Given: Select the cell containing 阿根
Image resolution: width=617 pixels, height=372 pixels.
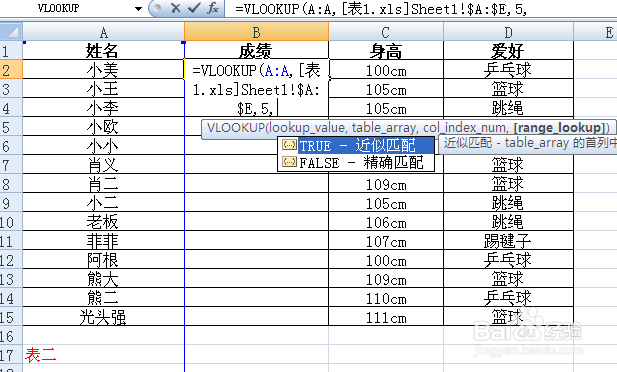Looking at the screenshot, I should pyautogui.click(x=103, y=260).
